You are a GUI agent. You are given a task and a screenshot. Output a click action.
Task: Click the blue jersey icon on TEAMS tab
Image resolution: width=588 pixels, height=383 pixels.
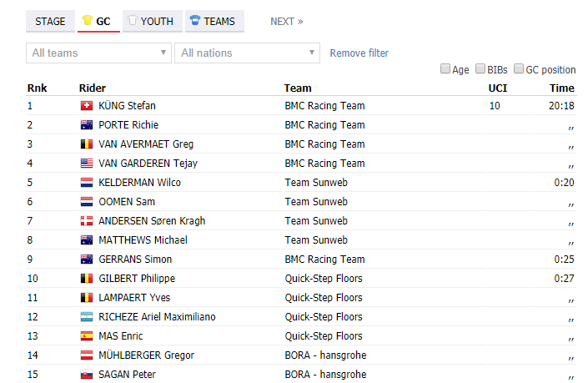coord(194,20)
